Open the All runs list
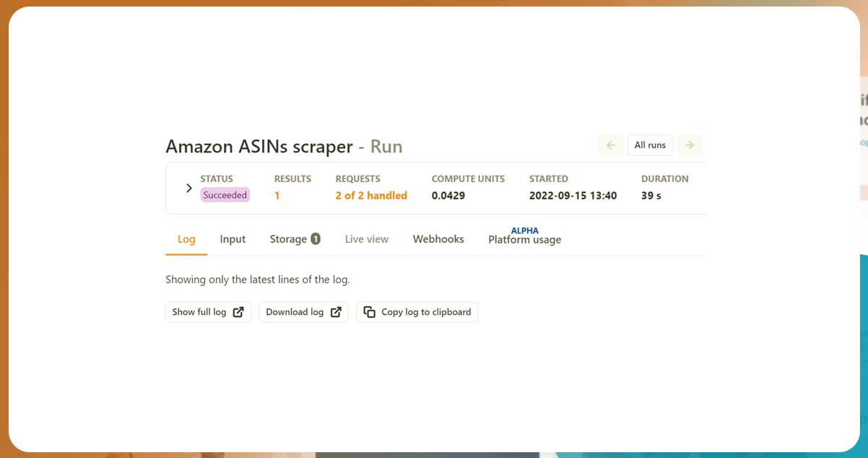 coord(650,145)
